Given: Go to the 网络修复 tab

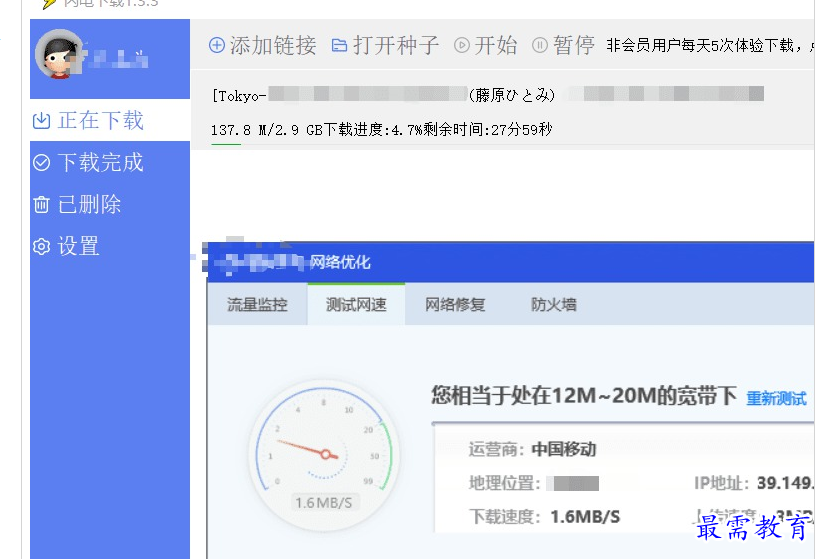Looking at the screenshot, I should pyautogui.click(x=455, y=305).
